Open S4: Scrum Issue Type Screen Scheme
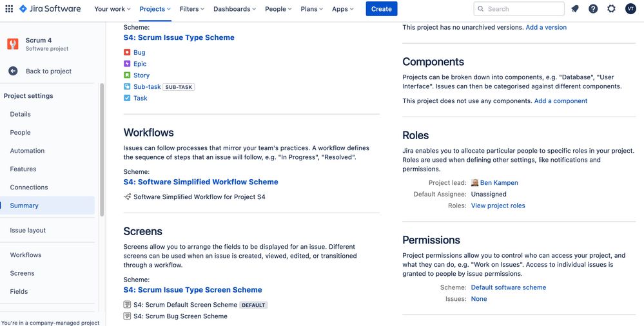644x326 pixels. pyautogui.click(x=193, y=290)
